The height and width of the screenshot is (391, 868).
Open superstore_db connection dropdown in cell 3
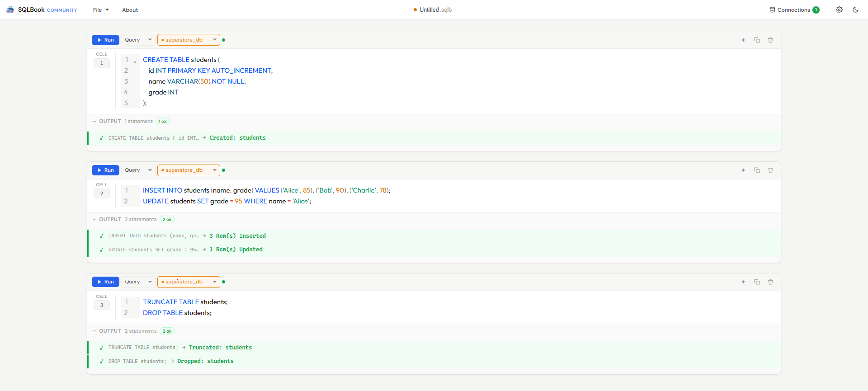pos(189,282)
